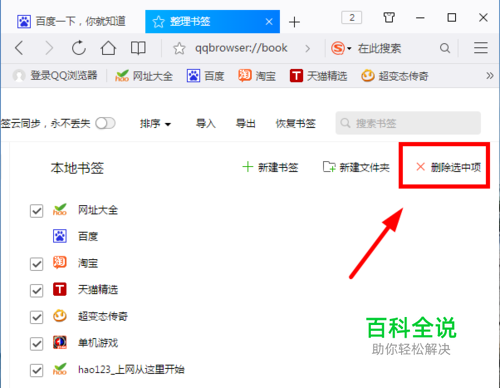Open 网址大全 from the bookmarks bar
The width and height of the screenshot is (500, 388).
click(x=144, y=76)
